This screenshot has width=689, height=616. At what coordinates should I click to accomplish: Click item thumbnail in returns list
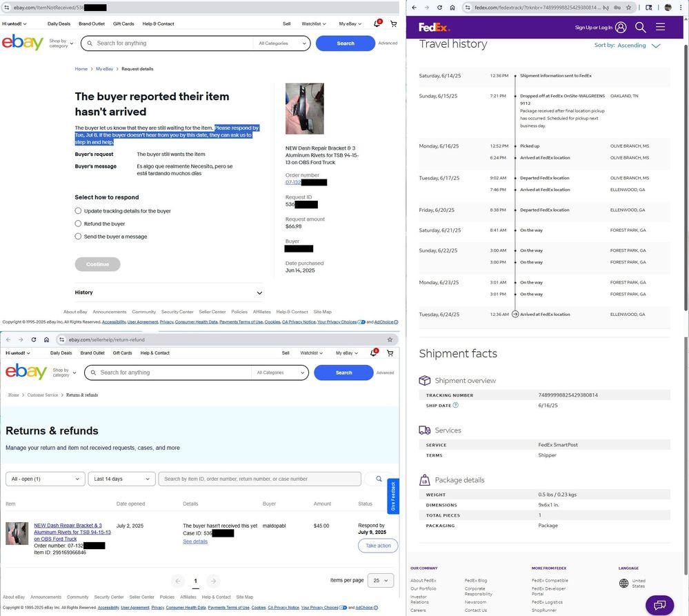17,533
